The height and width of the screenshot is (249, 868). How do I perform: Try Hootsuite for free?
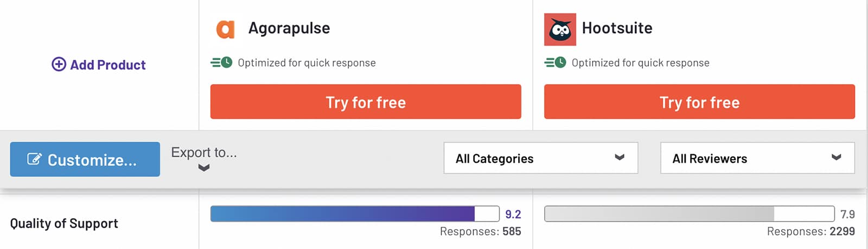pos(699,101)
